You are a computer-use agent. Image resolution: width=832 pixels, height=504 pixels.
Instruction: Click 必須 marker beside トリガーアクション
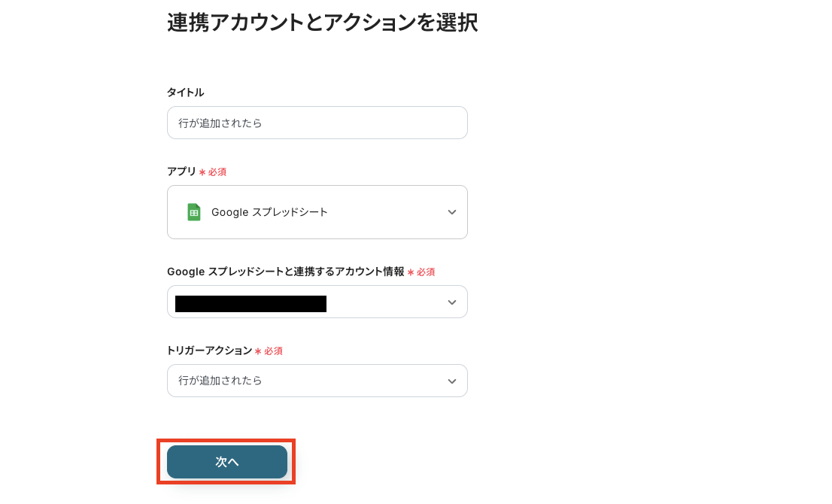click(273, 351)
